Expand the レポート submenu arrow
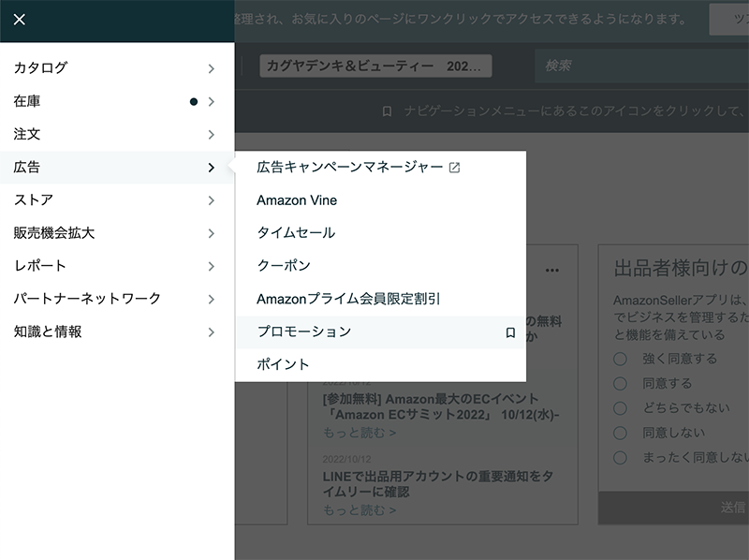The width and height of the screenshot is (749, 560). (212, 267)
